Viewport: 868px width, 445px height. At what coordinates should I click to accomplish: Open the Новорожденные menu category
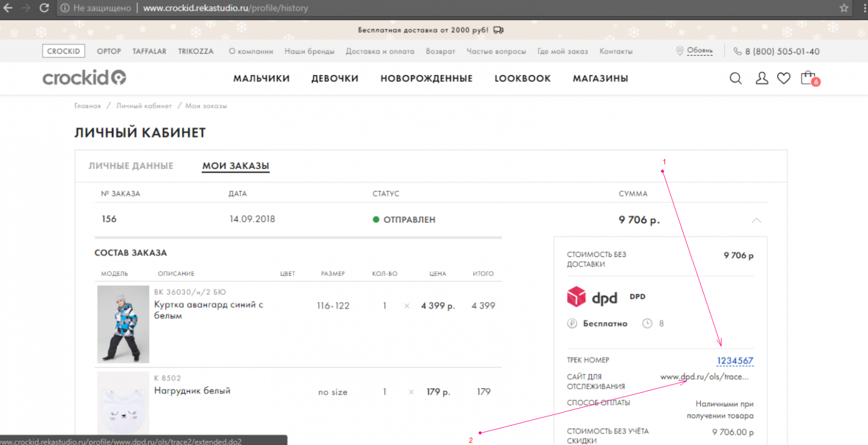tap(426, 79)
